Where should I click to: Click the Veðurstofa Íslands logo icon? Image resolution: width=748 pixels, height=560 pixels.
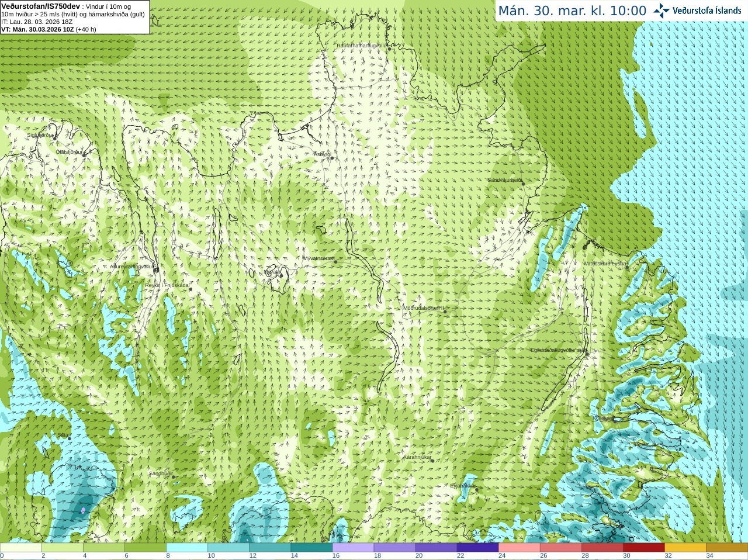pos(662,11)
